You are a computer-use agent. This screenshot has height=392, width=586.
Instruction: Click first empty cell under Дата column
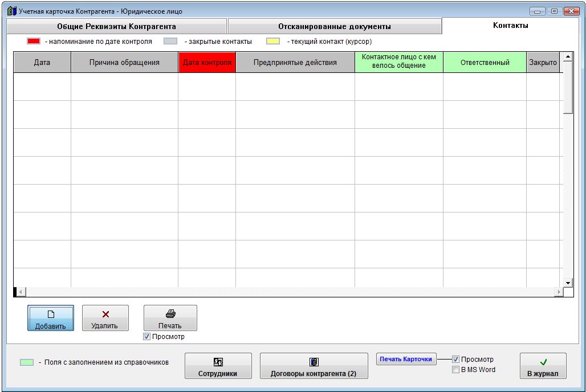point(42,87)
